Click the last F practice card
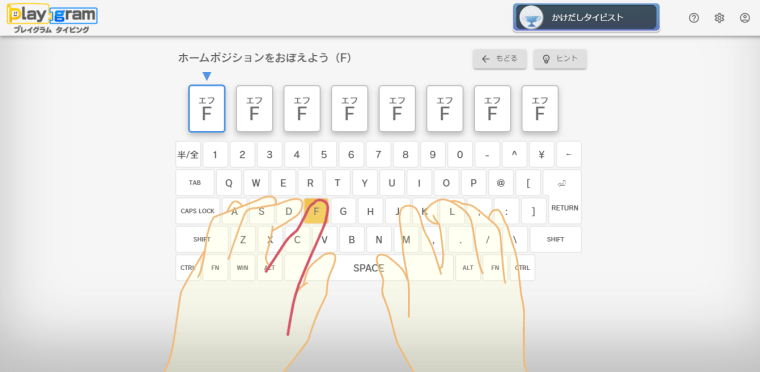 point(540,109)
